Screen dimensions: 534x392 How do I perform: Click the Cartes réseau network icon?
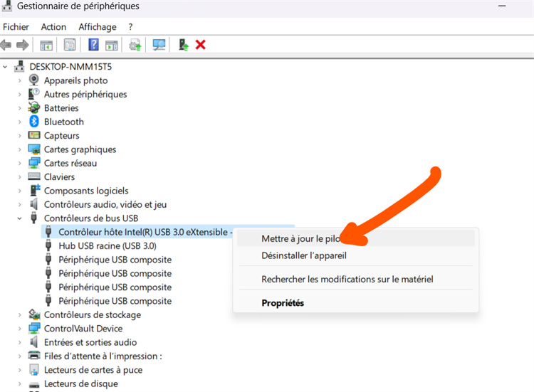pos(34,163)
